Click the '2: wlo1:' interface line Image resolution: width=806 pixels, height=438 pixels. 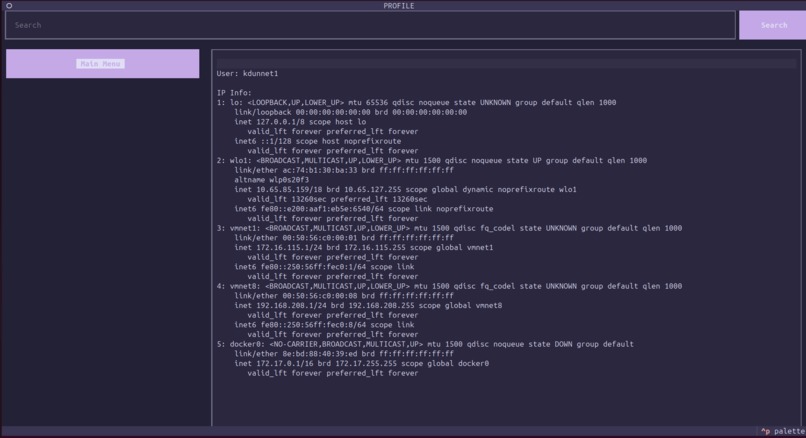tap(432, 160)
